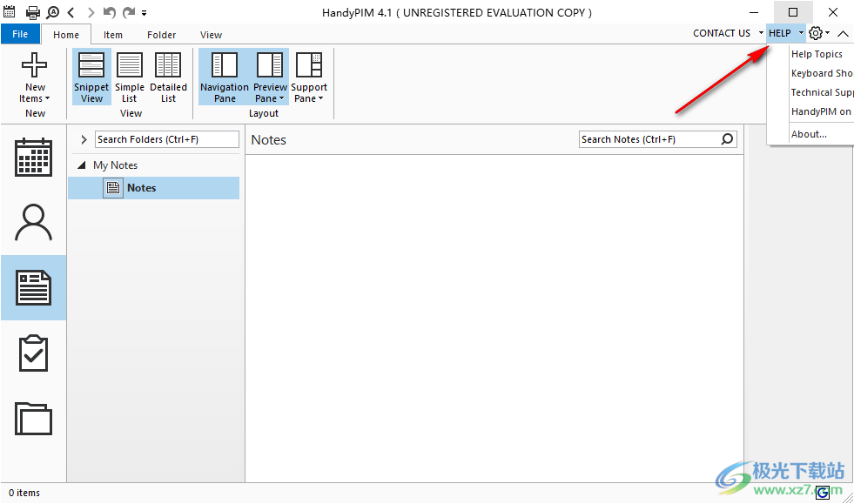Open the Contacts module in the sidebar
This screenshot has width=854, height=504.
pos(33,222)
